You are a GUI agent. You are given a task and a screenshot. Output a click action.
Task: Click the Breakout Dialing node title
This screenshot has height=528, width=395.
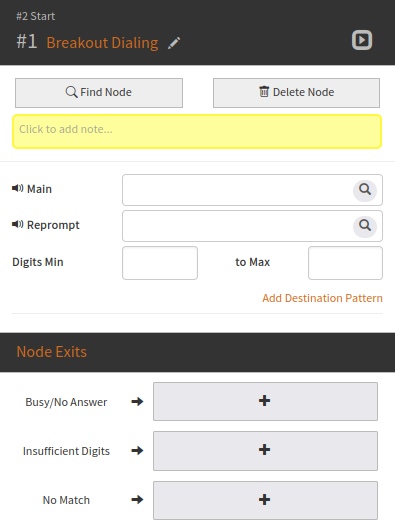pyautogui.click(x=102, y=43)
